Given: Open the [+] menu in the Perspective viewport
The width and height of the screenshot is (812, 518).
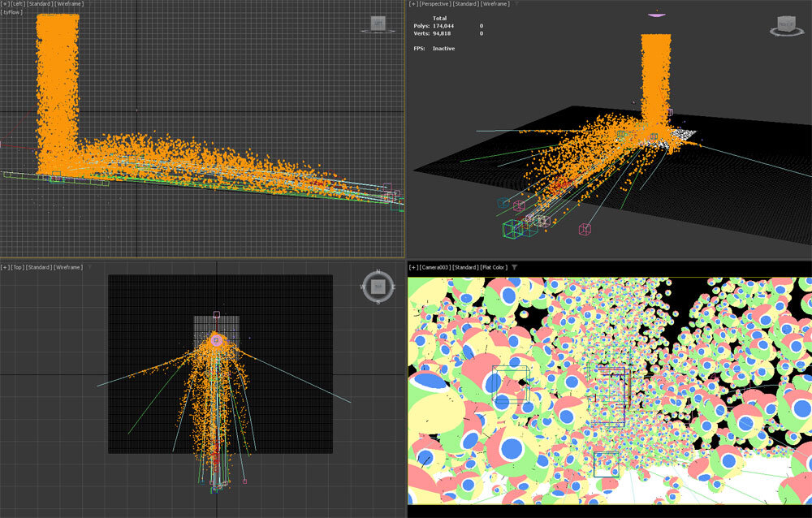Looking at the screenshot, I should pyautogui.click(x=413, y=3).
